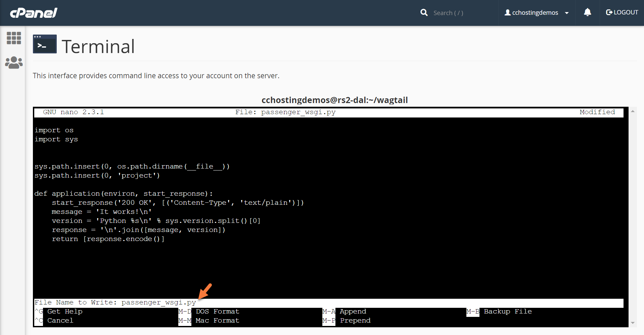Click the Terminal page icon
The height and width of the screenshot is (335, 644).
pos(45,44)
